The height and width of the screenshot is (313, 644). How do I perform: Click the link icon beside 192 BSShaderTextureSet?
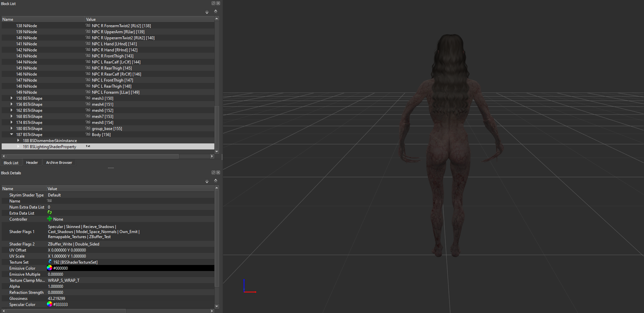(x=50, y=262)
